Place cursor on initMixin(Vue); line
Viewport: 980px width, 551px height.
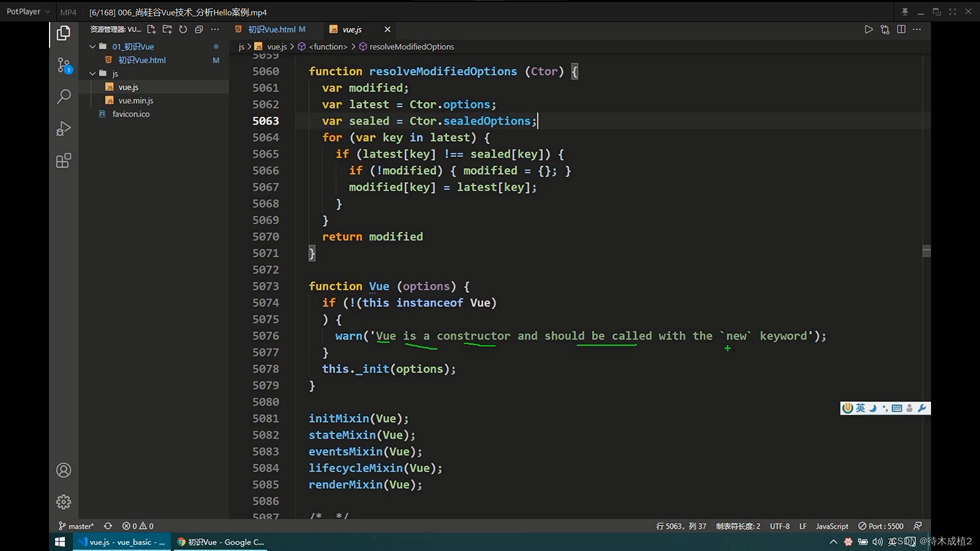(x=358, y=418)
